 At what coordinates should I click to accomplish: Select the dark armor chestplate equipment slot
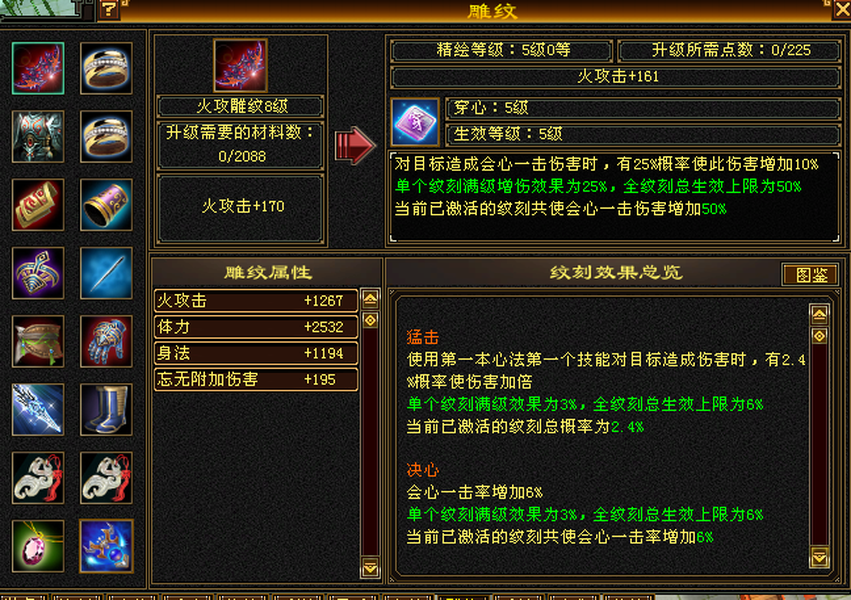pyautogui.click(x=38, y=137)
